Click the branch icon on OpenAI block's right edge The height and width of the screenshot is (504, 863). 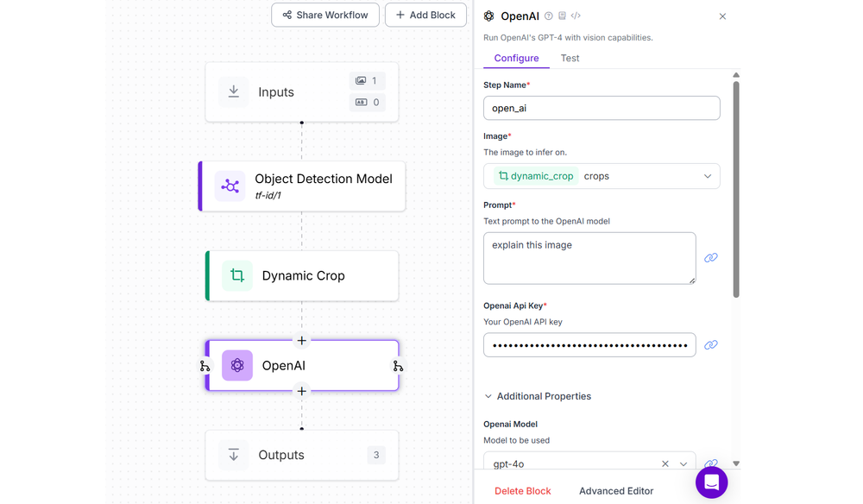[x=398, y=366]
